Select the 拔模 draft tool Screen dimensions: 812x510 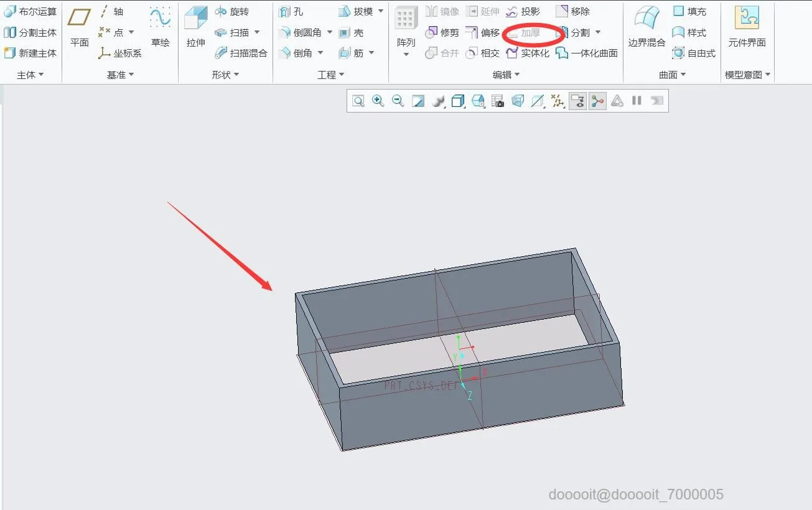point(356,12)
